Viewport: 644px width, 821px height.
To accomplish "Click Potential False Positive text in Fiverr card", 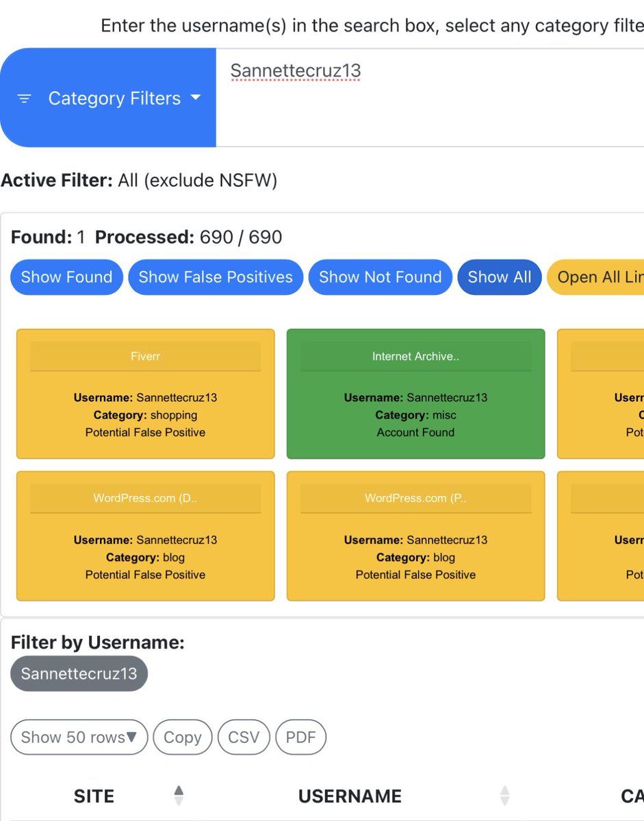I will pos(145,432).
